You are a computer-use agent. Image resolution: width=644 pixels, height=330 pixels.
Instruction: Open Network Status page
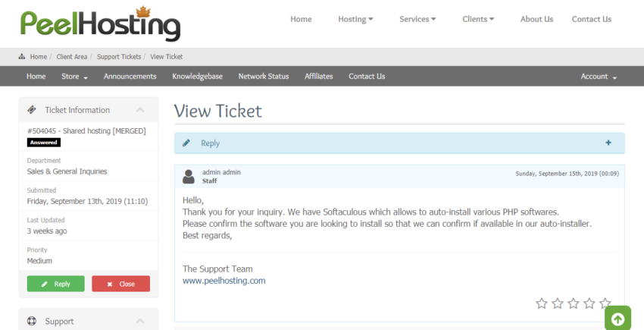(x=263, y=76)
